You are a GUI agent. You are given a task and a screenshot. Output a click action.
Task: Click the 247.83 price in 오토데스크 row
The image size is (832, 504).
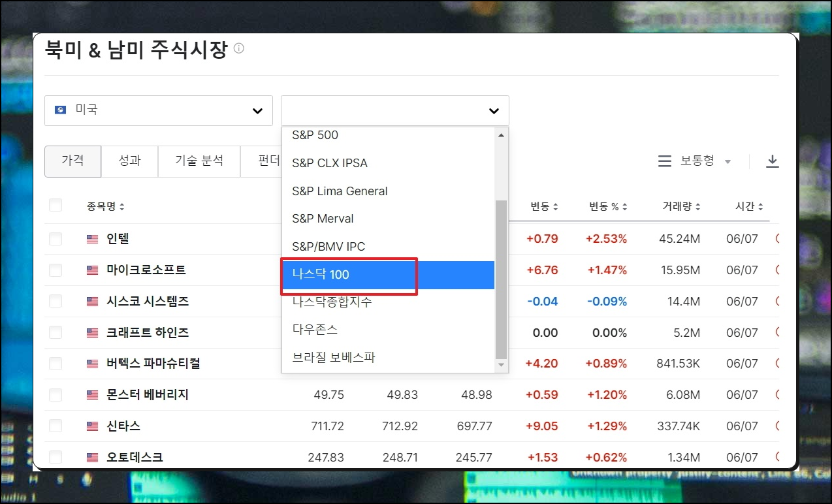(326, 458)
